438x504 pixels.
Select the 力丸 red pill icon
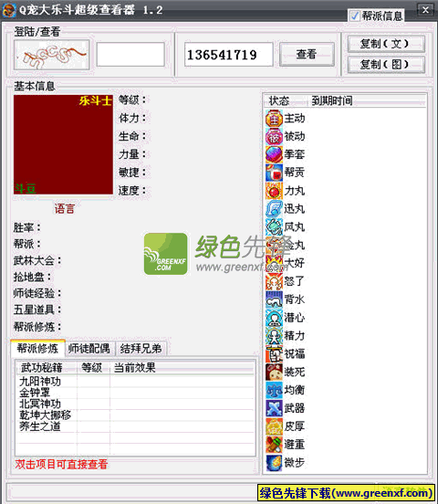click(274, 191)
